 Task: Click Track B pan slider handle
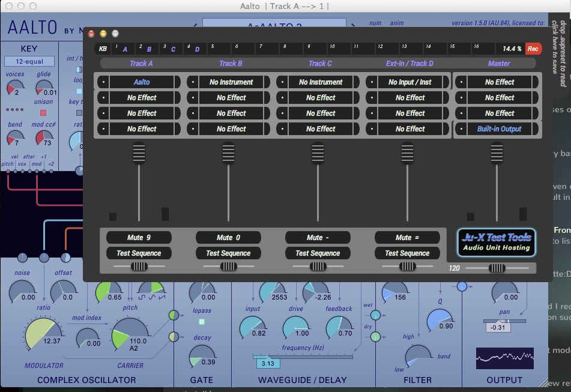point(228,267)
